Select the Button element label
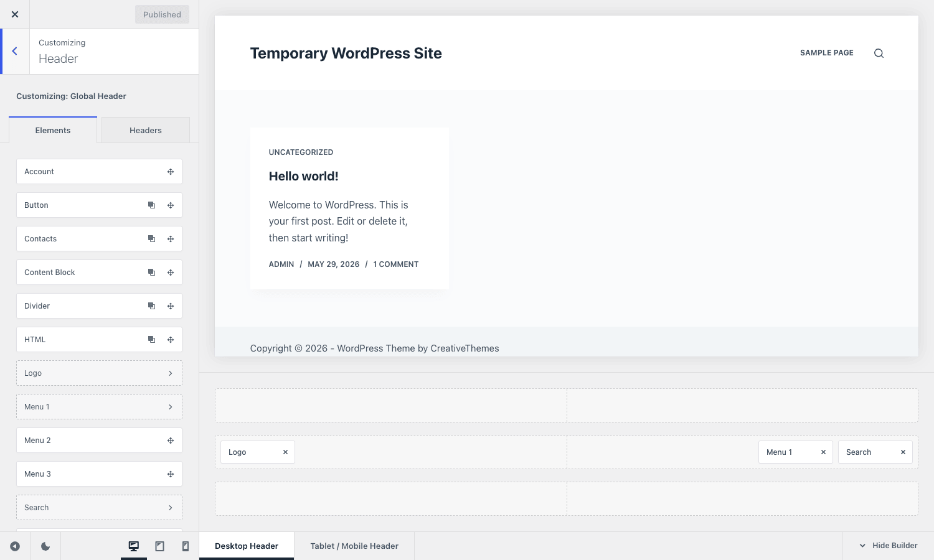Screen dimensions: 934x560 pos(36,205)
